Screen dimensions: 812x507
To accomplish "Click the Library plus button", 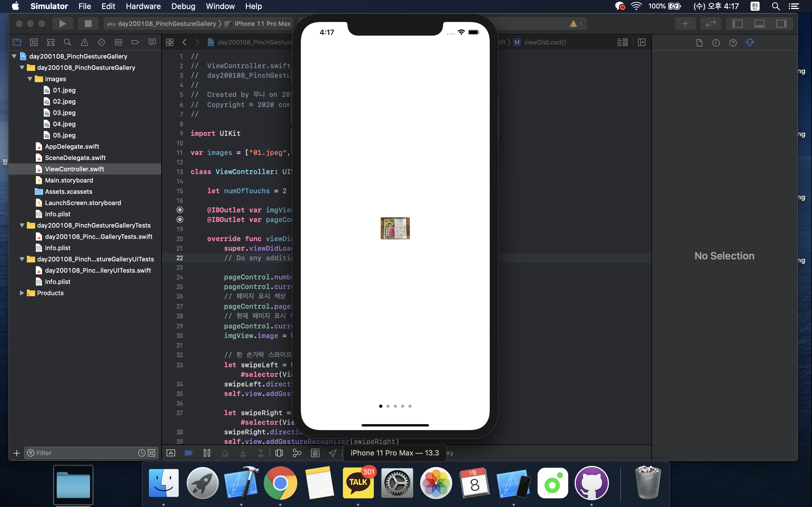I will (x=685, y=23).
